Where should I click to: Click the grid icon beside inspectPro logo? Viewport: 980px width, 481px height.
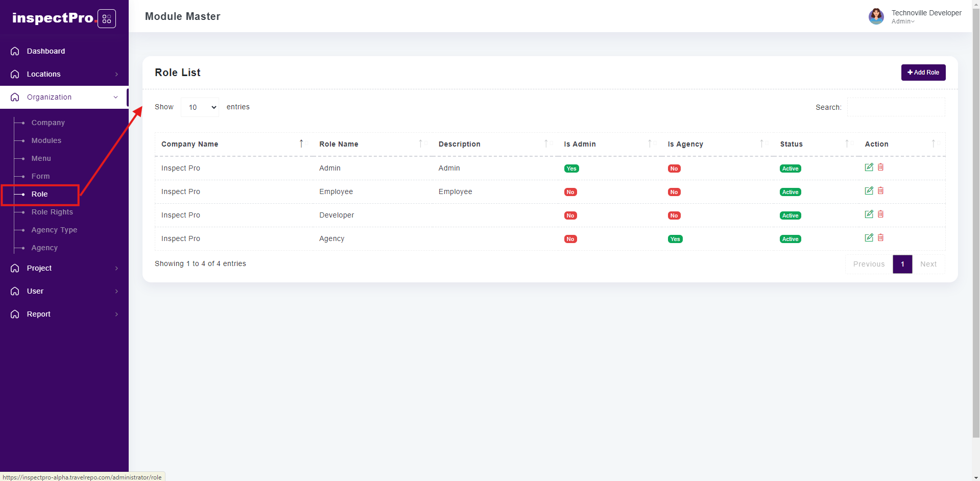click(x=107, y=19)
